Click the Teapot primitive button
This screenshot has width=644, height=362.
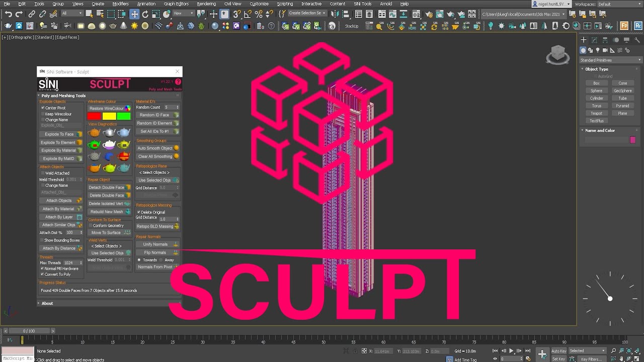coord(596,113)
